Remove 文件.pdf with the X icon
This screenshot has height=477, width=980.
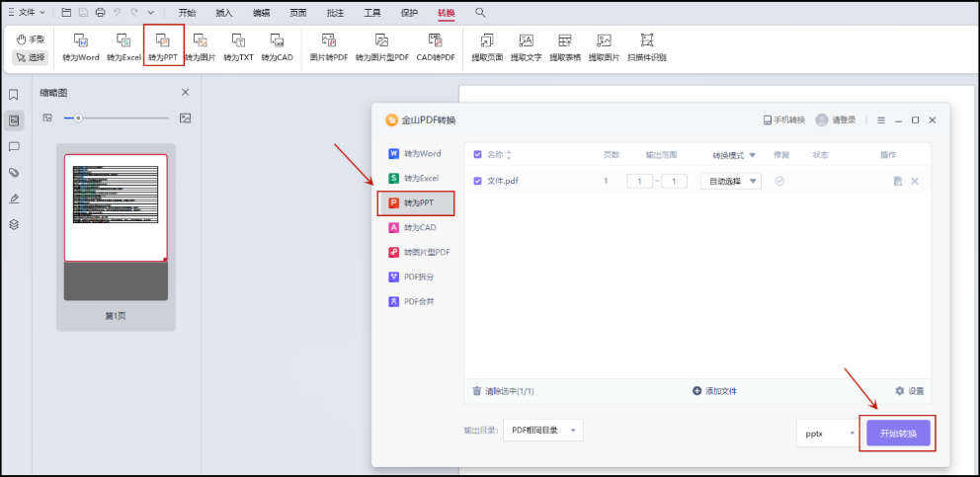(915, 182)
